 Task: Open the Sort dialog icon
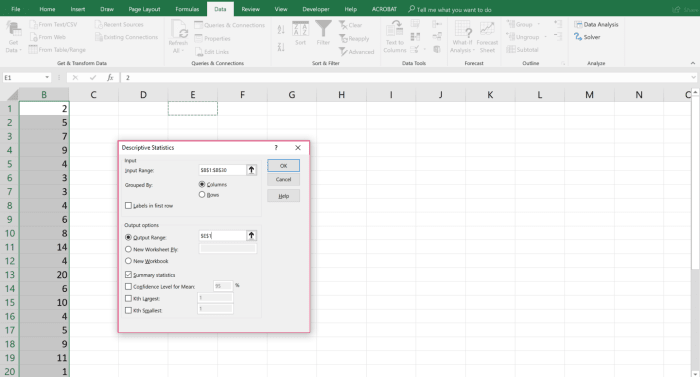click(x=300, y=29)
